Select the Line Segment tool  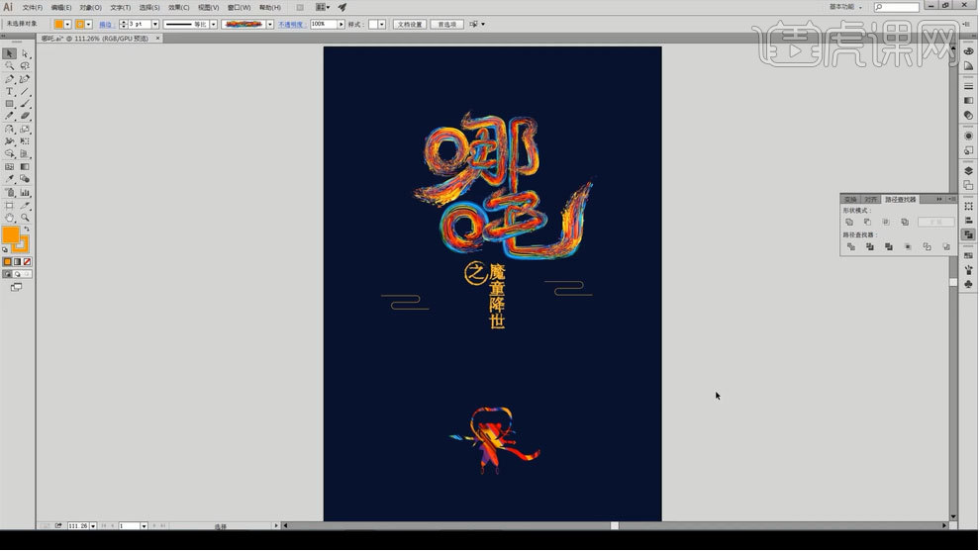pyautogui.click(x=25, y=92)
